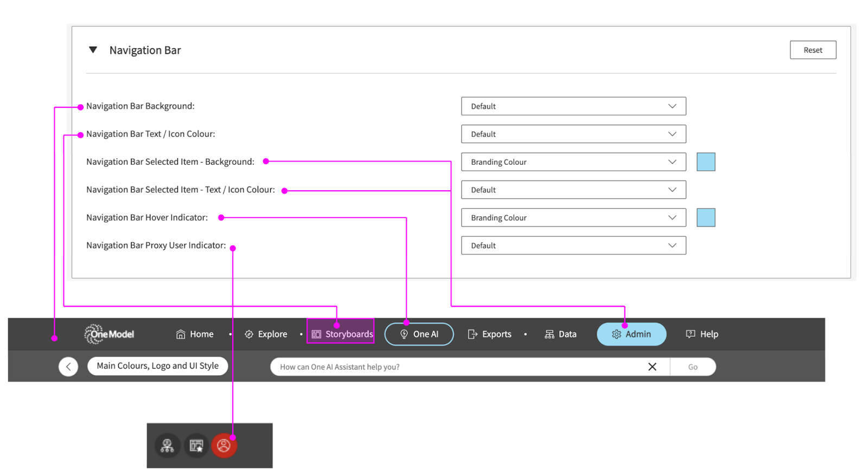Click the One Model logo
Image resolution: width=868 pixels, height=476 pixels.
pos(109,334)
